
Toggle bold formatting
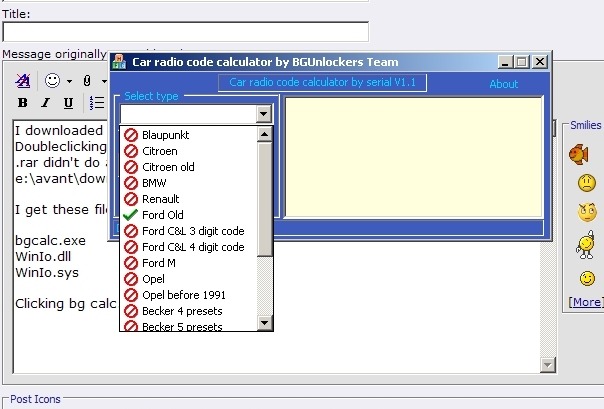click(x=23, y=103)
